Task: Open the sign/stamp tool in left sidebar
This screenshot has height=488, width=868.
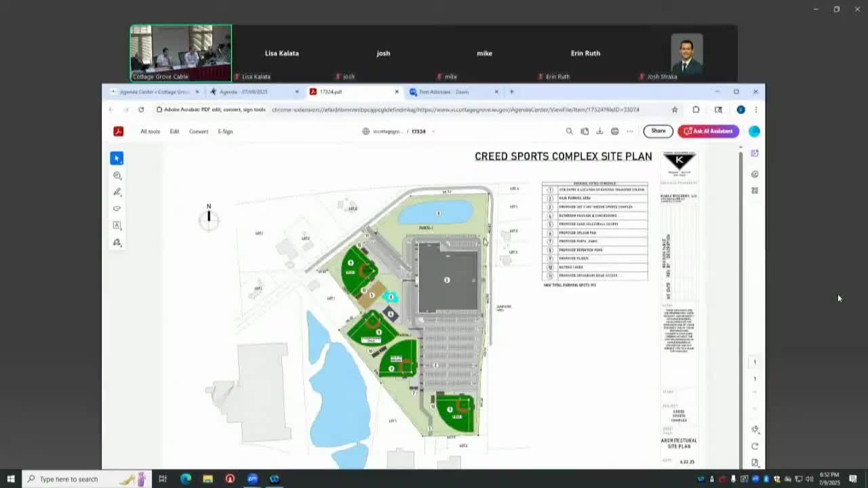Action: click(x=117, y=242)
